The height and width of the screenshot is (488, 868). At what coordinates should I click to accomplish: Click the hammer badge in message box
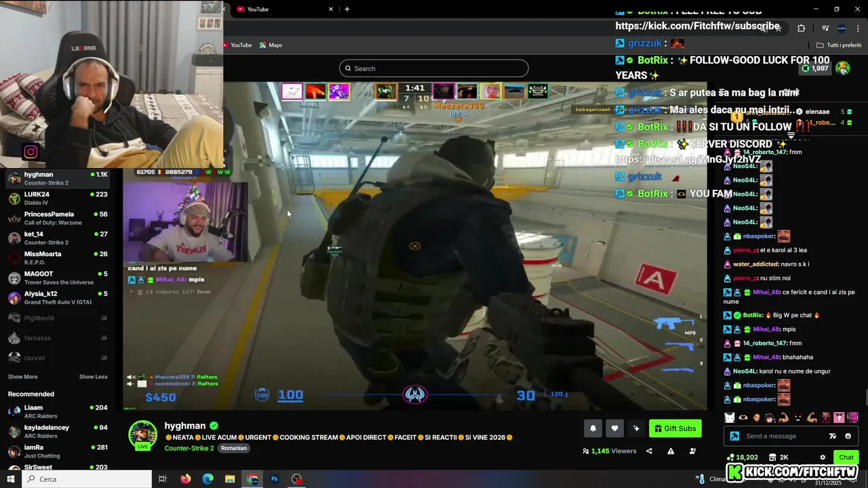[734, 436]
